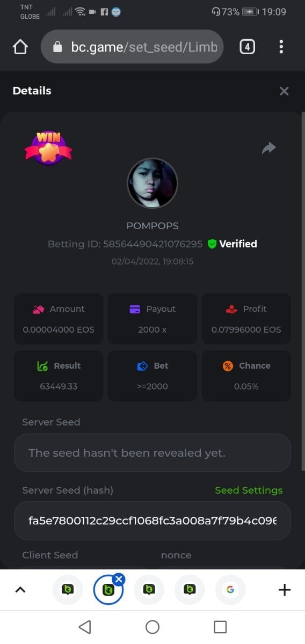Open the POMPOPS profile avatar
This screenshot has width=305, height=644.
[152, 183]
